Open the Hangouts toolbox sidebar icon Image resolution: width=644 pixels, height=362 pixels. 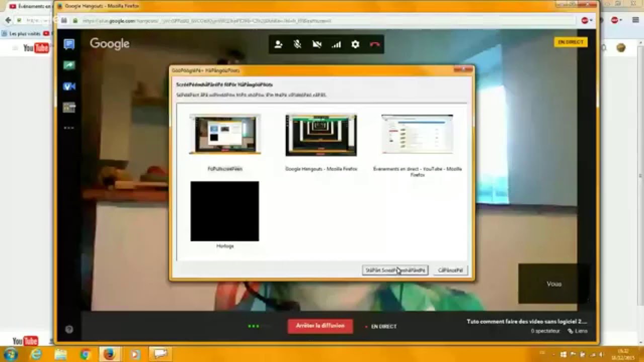[x=69, y=107]
